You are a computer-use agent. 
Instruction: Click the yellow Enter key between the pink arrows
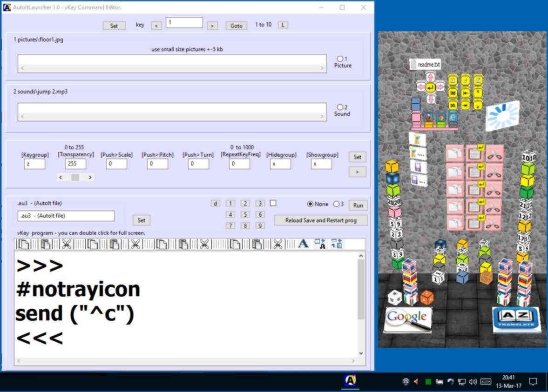[431, 87]
